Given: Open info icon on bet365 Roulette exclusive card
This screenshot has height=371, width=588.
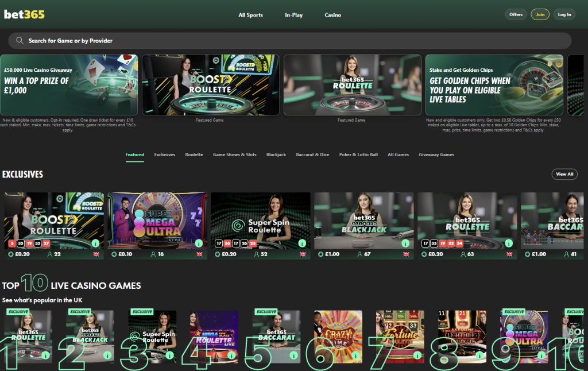Looking at the screenshot, I should tap(509, 243).
